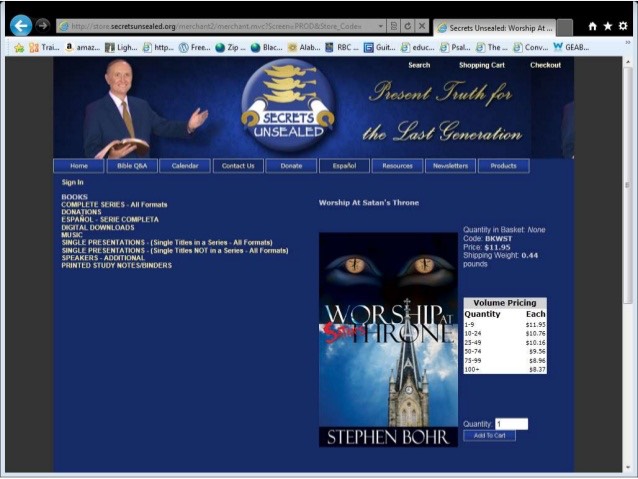Viewport: 638px width, 479px height.
Task: Open the Español menu button
Action: (344, 166)
